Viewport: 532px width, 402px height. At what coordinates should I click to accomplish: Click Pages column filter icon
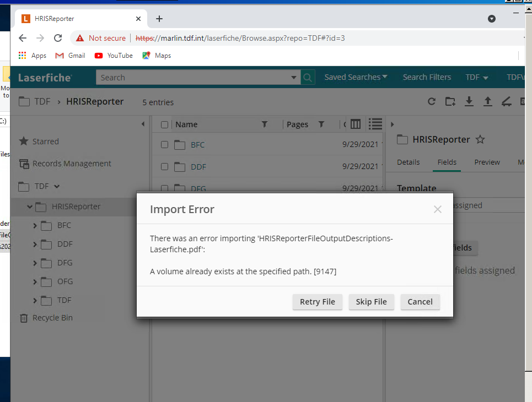(x=321, y=124)
